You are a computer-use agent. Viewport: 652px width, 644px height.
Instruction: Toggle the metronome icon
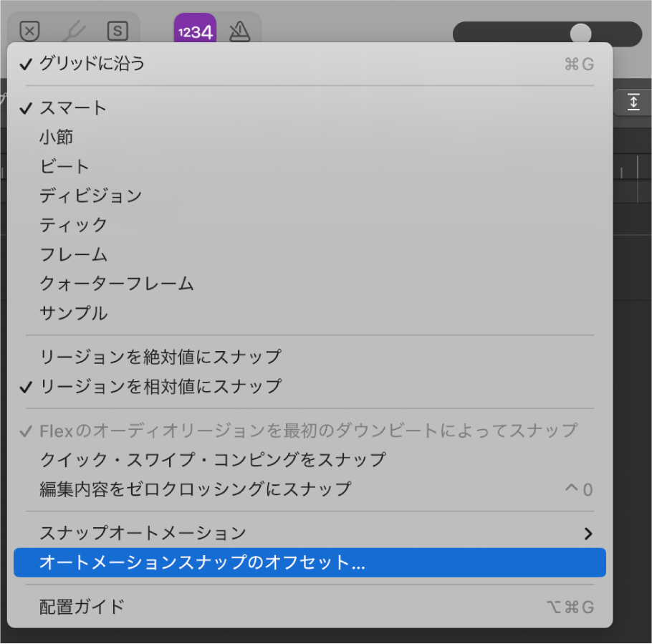tap(239, 32)
